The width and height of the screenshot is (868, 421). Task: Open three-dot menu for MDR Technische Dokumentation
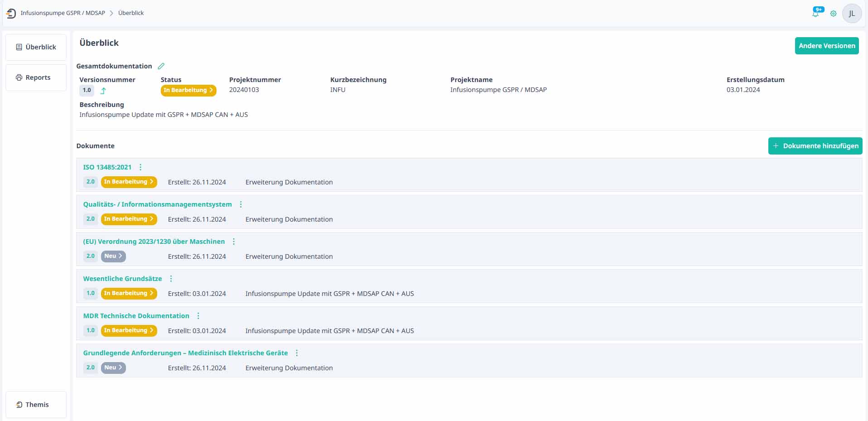tap(198, 316)
